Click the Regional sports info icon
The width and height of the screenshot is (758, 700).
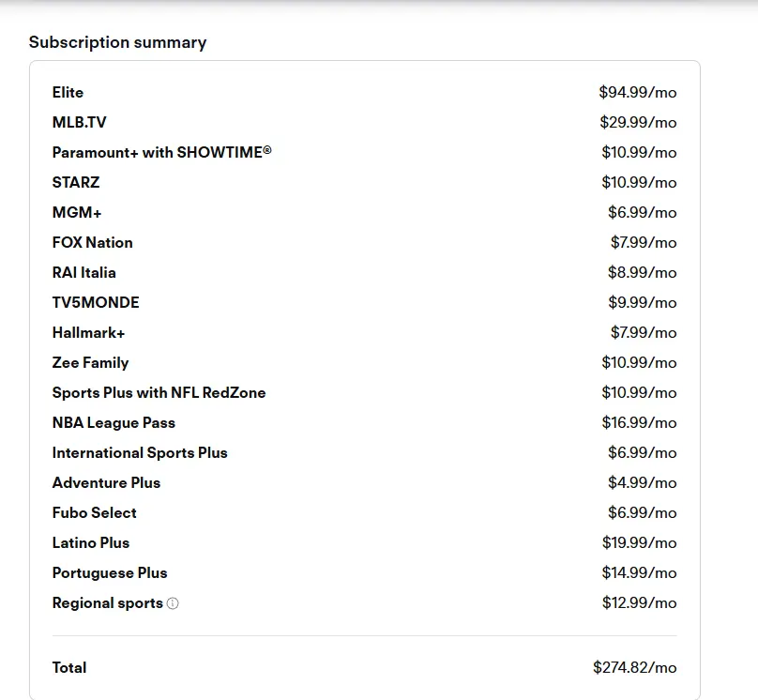(173, 603)
